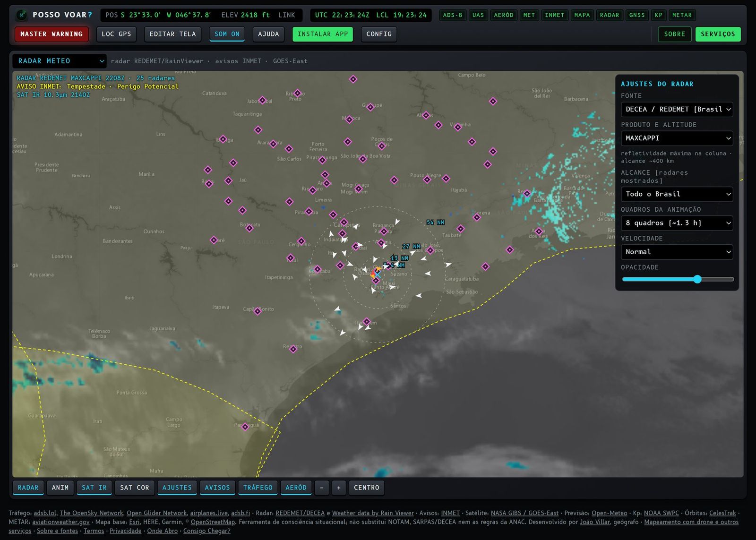Recenter map with CENTRO button
Image resolution: width=756 pixels, height=540 pixels.
(x=367, y=488)
